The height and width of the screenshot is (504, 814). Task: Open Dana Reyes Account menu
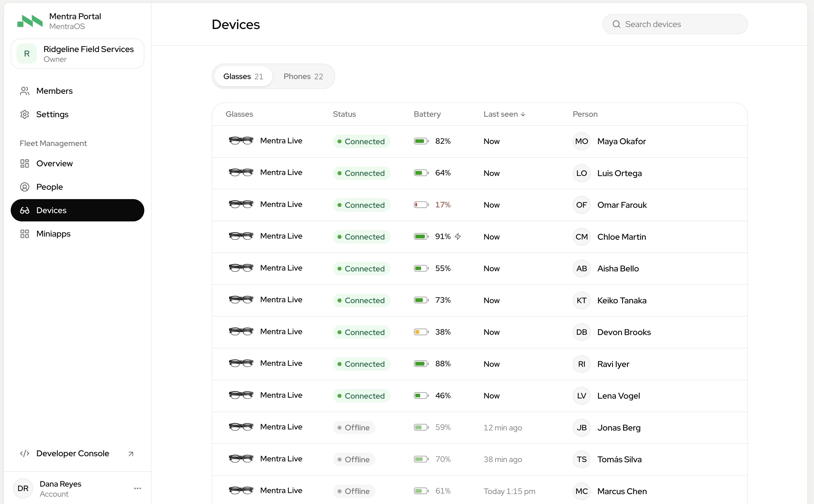77,488
